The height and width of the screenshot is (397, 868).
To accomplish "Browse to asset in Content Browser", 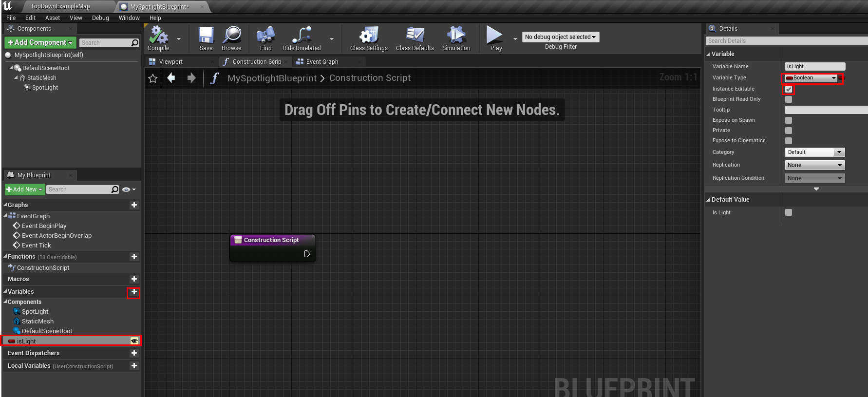I will (231, 38).
